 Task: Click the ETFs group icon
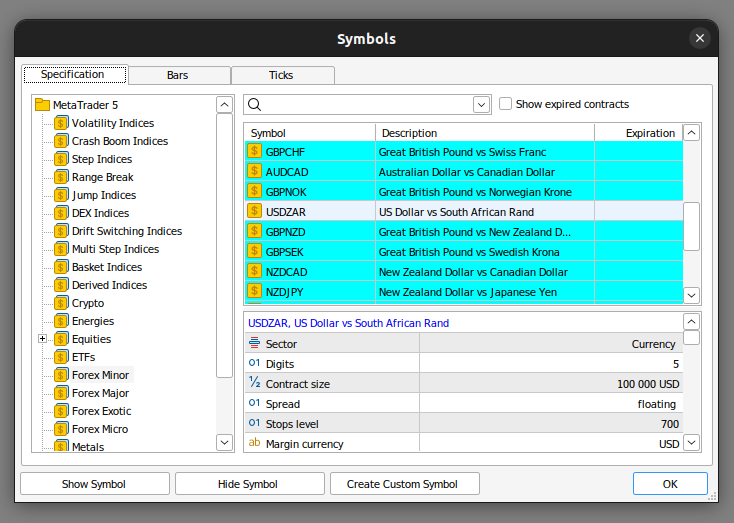click(61, 357)
